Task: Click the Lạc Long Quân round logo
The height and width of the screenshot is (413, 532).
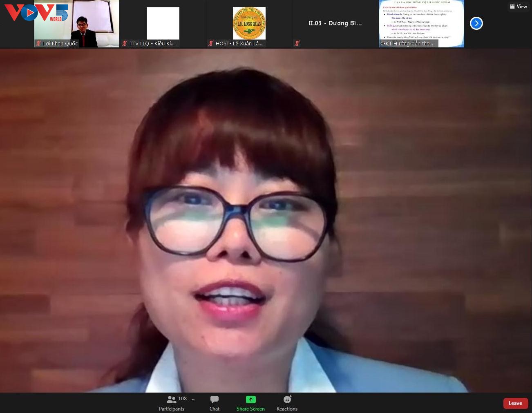Action: pyautogui.click(x=249, y=23)
